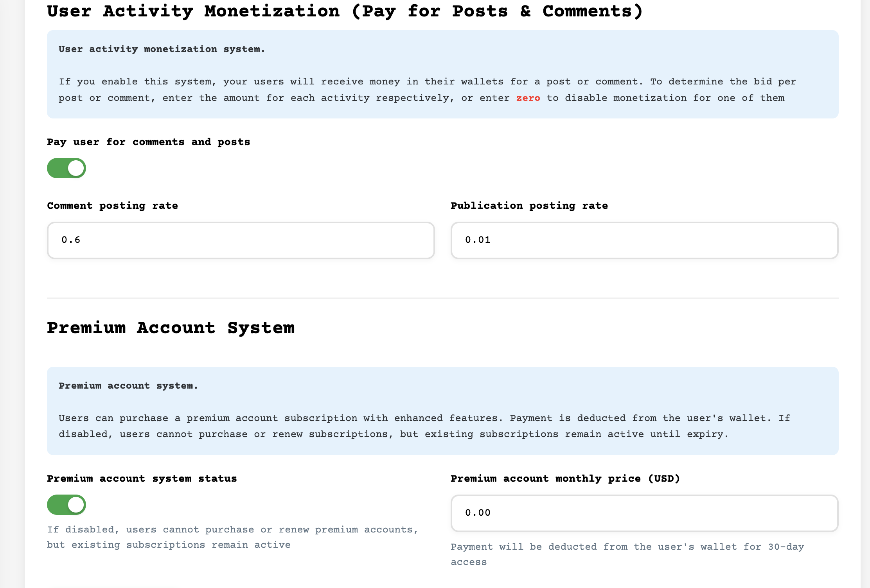Toggle monetization for posts and comments off
870x588 pixels.
[66, 168]
